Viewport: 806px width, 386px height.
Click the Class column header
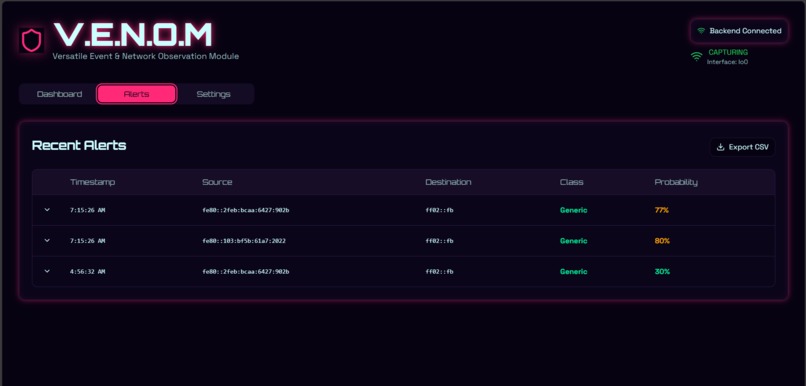[572, 182]
